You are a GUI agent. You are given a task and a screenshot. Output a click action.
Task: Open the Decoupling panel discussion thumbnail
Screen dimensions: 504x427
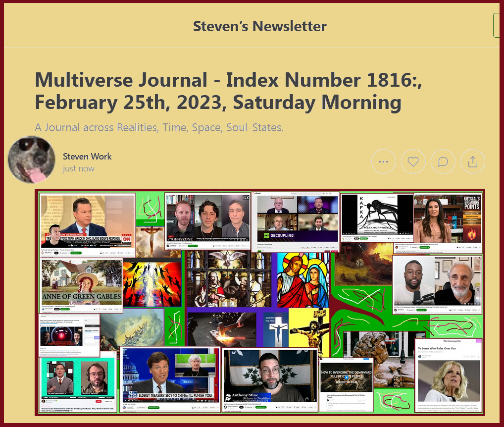pos(296,221)
